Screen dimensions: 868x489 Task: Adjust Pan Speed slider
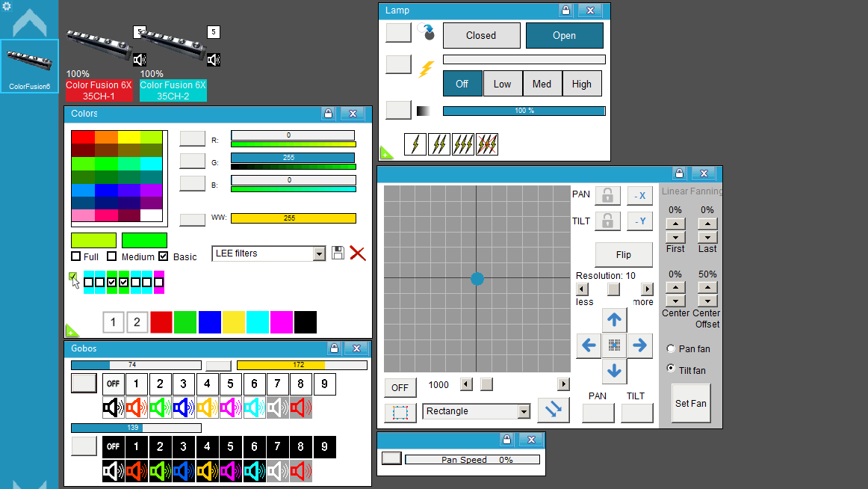pyautogui.click(x=472, y=460)
